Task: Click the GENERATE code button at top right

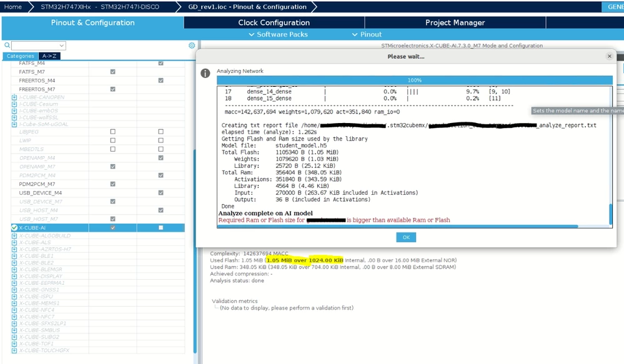Action: click(613, 7)
